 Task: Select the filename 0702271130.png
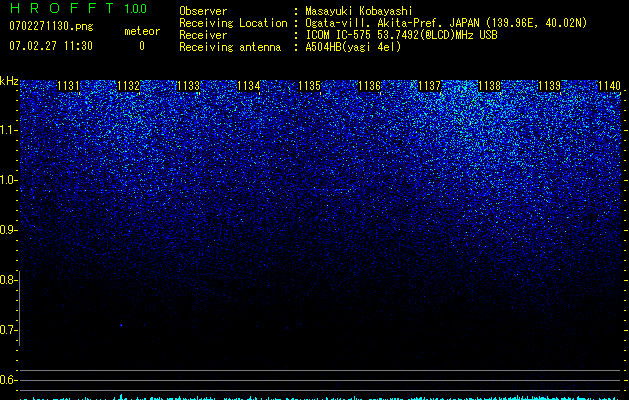(51, 26)
